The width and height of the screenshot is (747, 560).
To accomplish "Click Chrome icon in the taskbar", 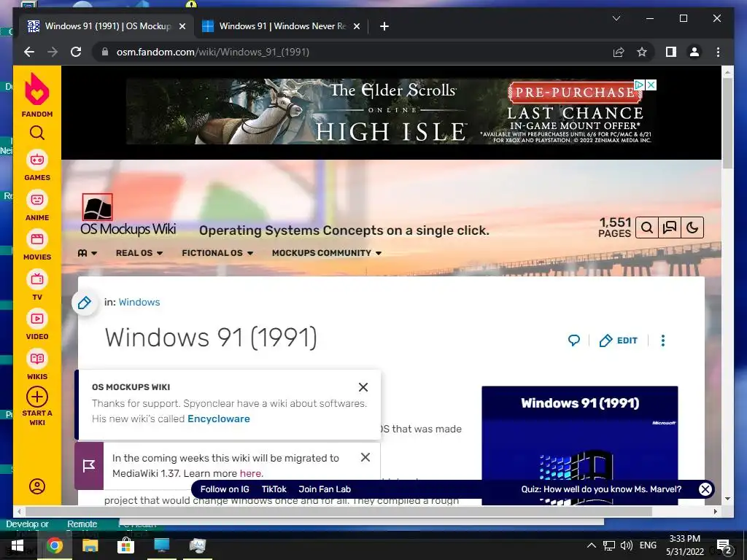I will (54, 545).
